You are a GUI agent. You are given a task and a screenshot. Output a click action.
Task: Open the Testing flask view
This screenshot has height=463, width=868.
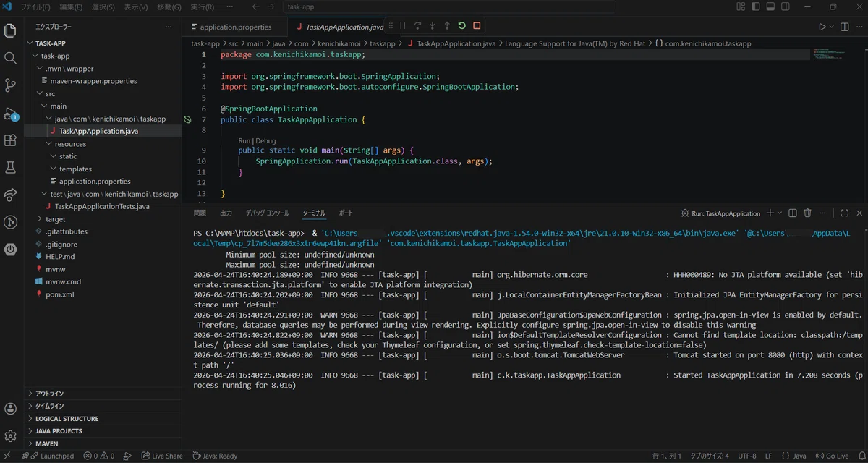tap(10, 168)
